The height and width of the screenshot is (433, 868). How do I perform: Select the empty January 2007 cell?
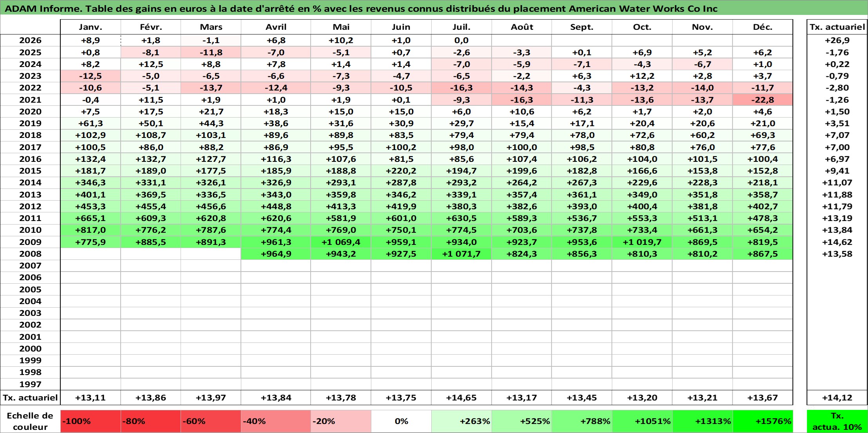(x=90, y=266)
